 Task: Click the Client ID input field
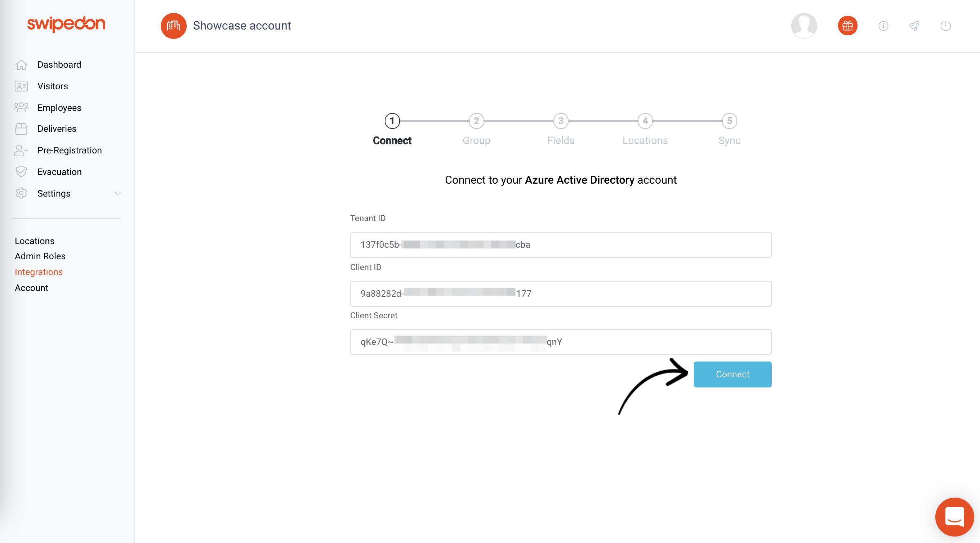[x=561, y=294]
